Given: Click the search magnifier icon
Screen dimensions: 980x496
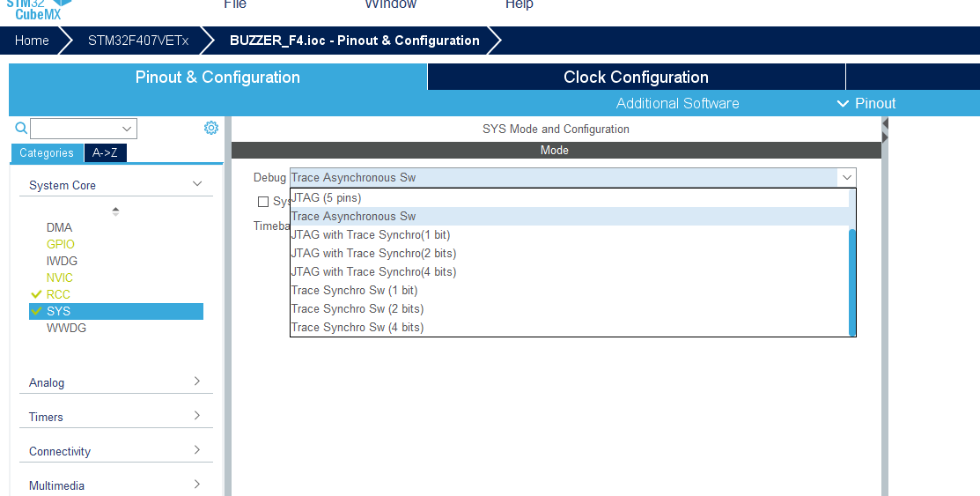Looking at the screenshot, I should click(21, 128).
